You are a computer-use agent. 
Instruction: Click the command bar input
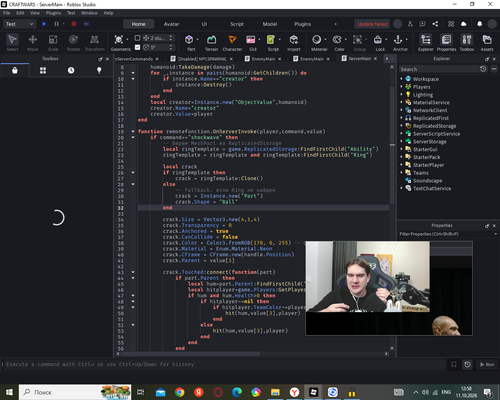coord(223,364)
